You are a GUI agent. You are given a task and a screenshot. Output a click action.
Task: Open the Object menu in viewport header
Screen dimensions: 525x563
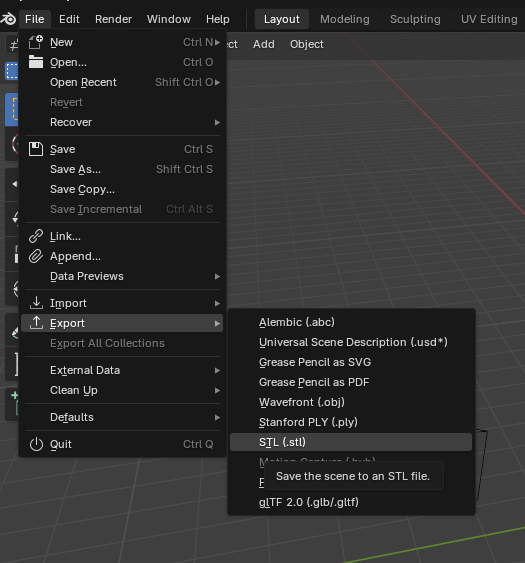click(307, 44)
